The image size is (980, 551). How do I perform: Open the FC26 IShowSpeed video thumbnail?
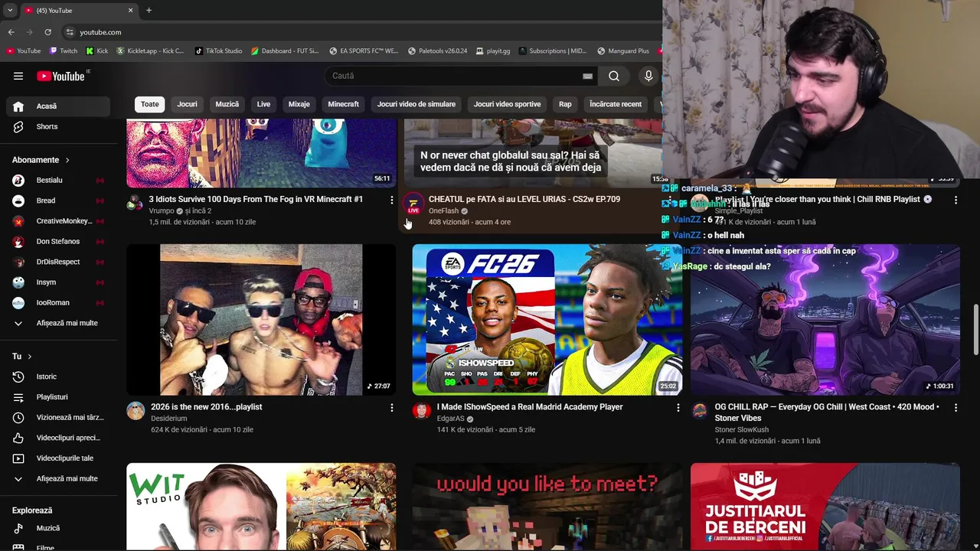pyautogui.click(x=547, y=320)
